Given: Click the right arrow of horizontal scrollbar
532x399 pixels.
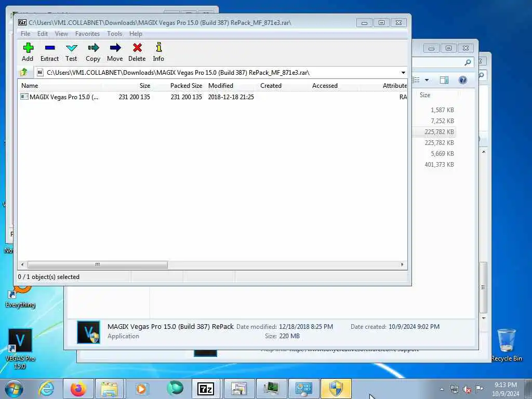Looking at the screenshot, I should click(403, 264).
